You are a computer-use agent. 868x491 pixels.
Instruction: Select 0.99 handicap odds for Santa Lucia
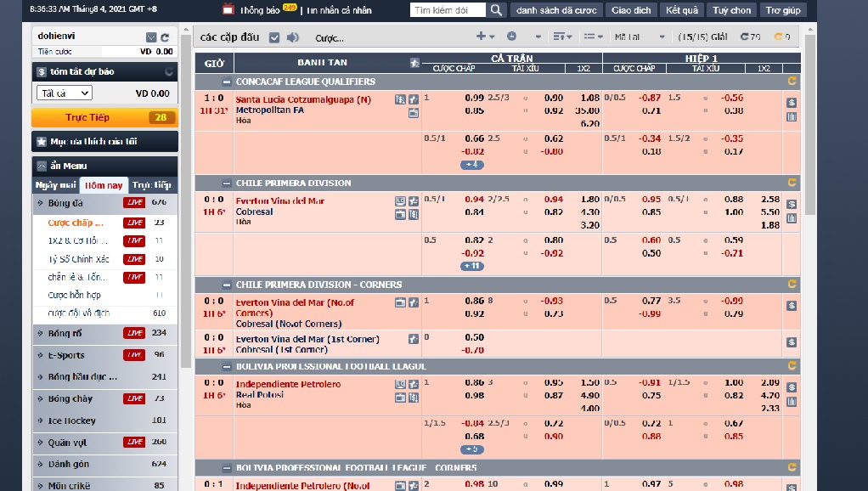(x=475, y=98)
